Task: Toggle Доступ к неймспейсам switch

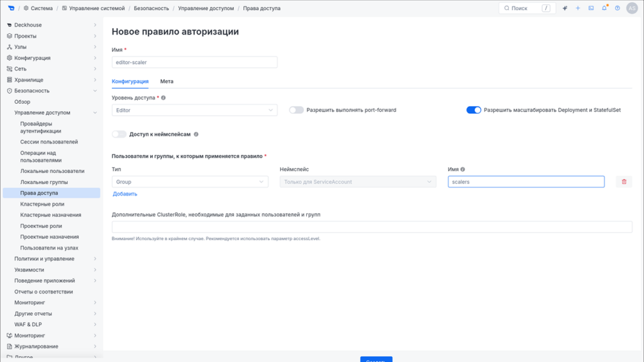Action: click(x=119, y=134)
